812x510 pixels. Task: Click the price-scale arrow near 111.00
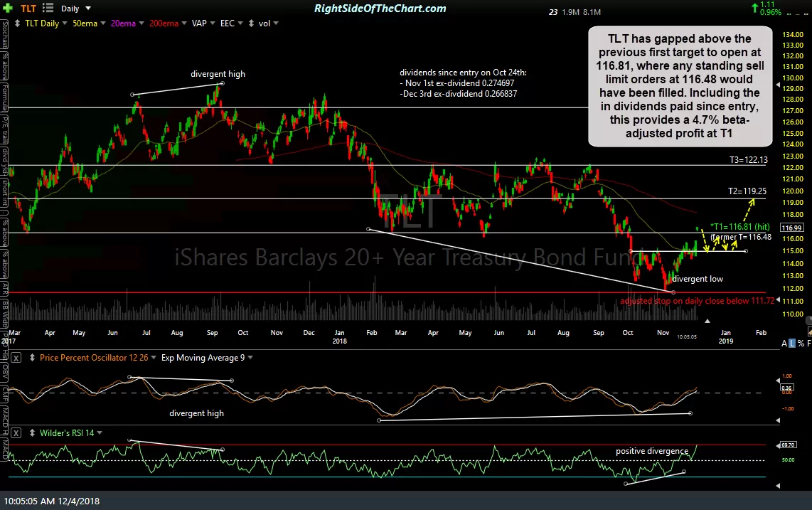tap(778, 300)
